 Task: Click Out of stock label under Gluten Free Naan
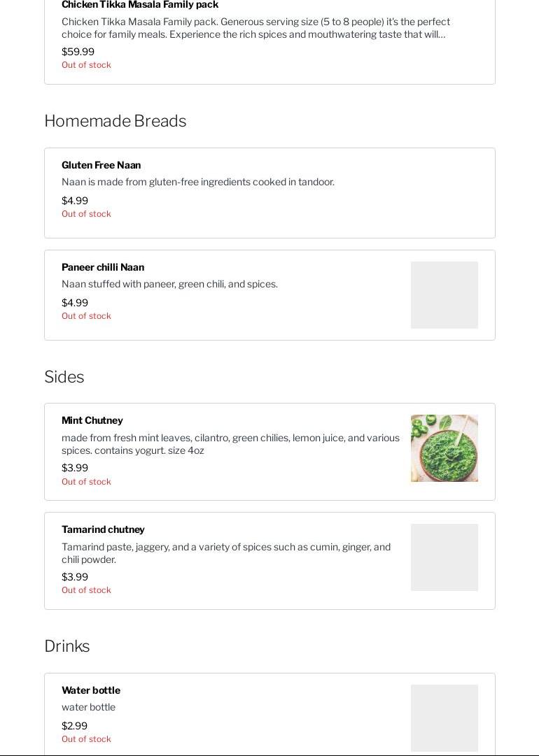[86, 214]
